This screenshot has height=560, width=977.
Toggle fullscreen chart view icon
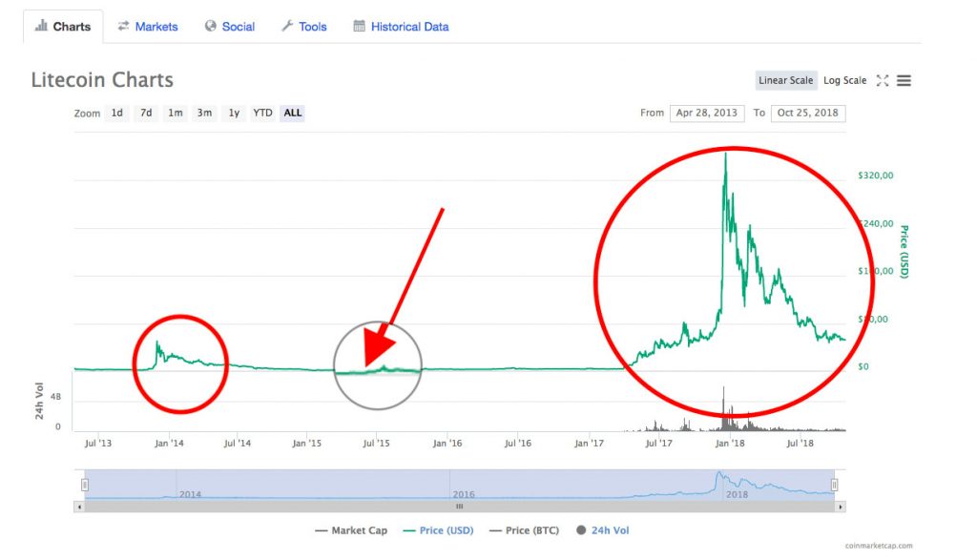[x=883, y=80]
